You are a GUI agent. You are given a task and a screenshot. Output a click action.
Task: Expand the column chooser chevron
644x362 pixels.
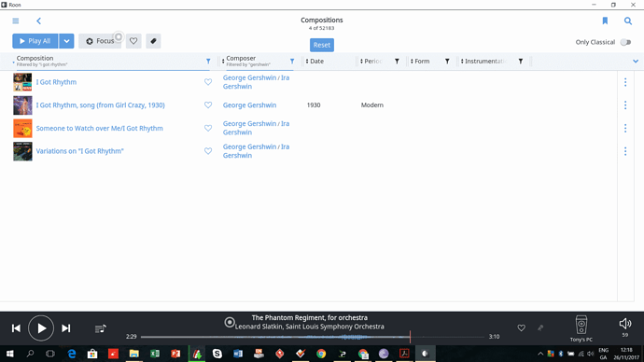pos(636,62)
